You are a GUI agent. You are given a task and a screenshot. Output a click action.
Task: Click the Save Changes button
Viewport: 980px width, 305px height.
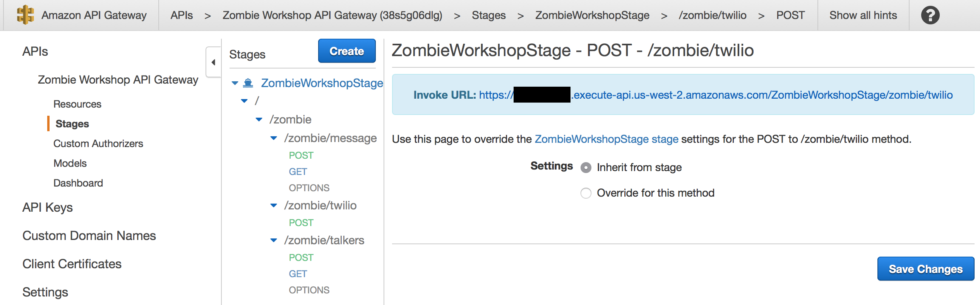[925, 269]
